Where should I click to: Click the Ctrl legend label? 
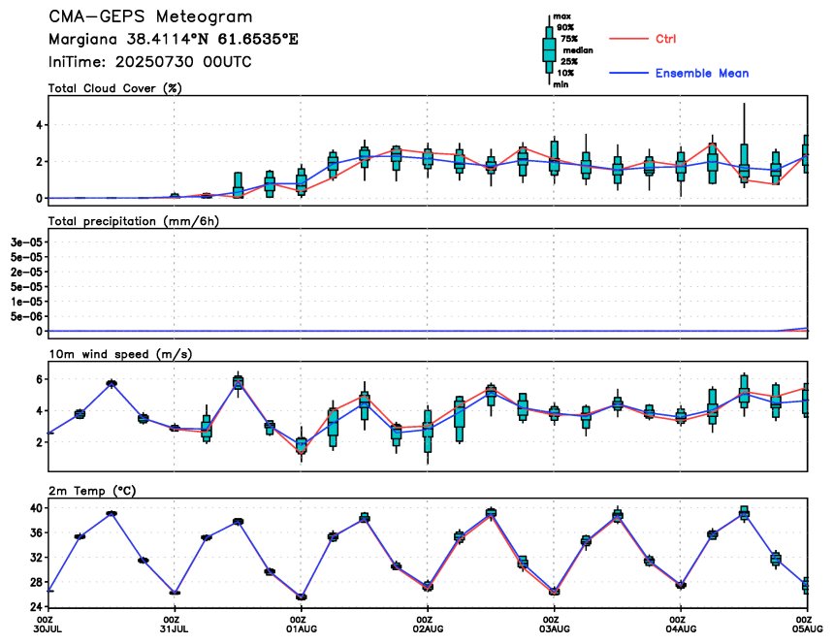click(665, 39)
